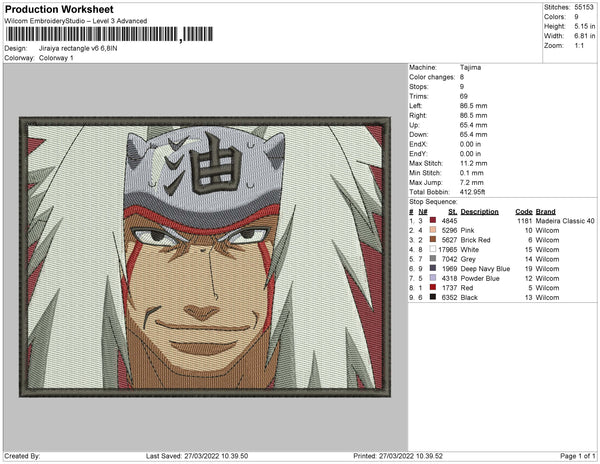The width and height of the screenshot is (600, 464).
Task: Click the 'Created By:' footer label
Action: pos(22,456)
